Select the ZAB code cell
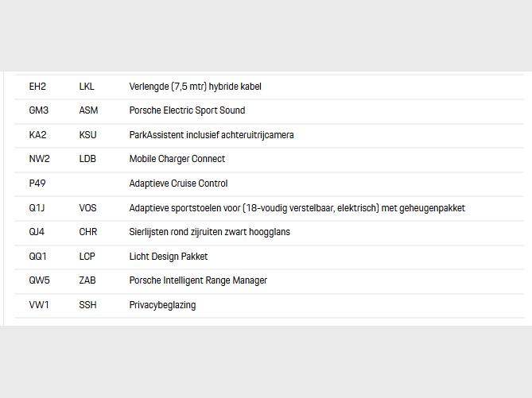 (x=87, y=280)
